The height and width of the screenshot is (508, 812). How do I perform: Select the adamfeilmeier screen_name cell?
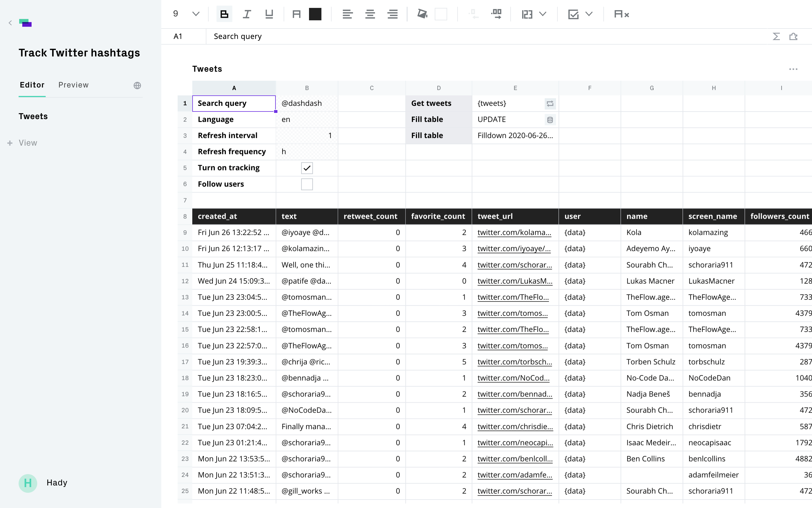coord(714,475)
